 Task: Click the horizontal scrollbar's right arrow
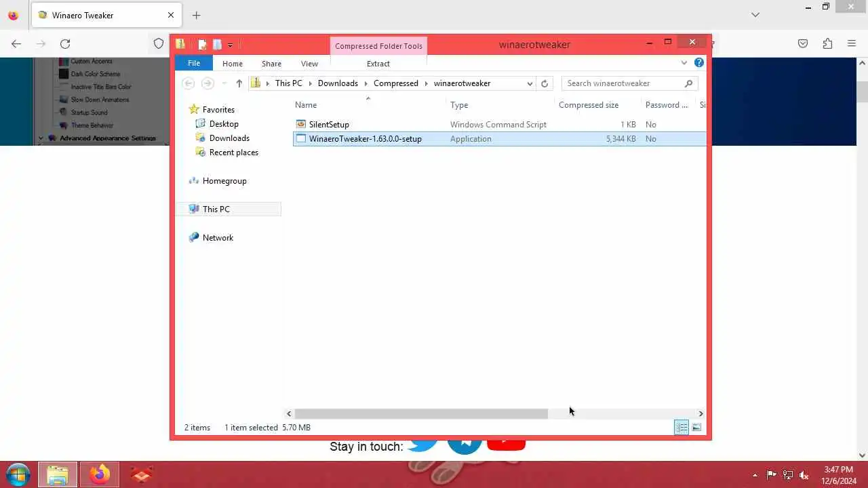[701, 413]
